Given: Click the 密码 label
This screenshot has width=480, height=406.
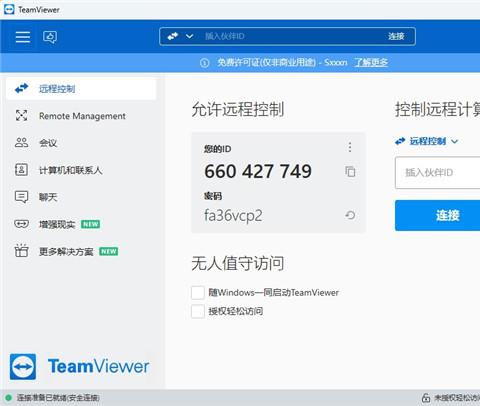Looking at the screenshot, I should (213, 196).
